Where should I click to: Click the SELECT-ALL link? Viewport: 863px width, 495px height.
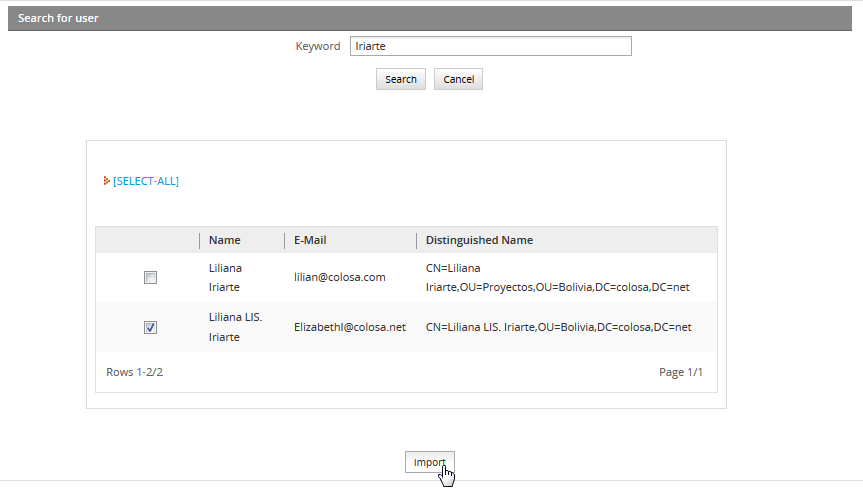[x=146, y=181]
